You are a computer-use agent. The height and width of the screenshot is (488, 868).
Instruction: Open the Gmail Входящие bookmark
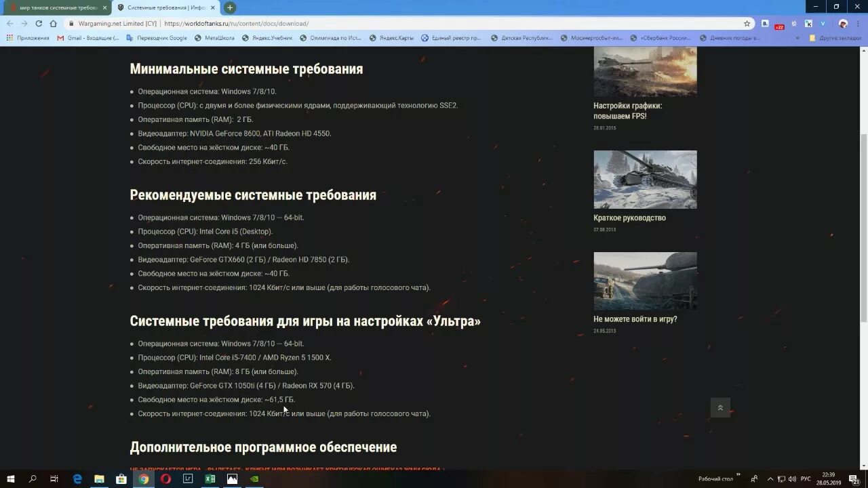click(88, 38)
